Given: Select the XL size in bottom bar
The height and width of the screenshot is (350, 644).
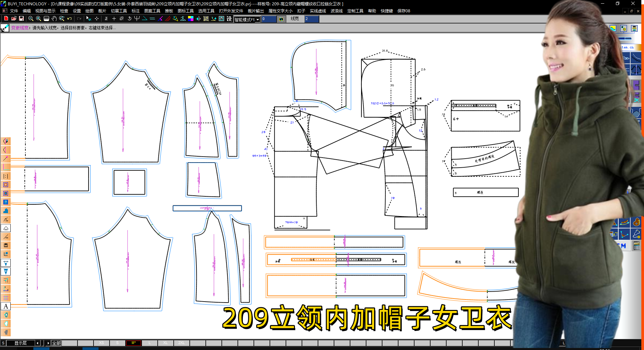Looking at the screenshot, I should click(166, 343).
